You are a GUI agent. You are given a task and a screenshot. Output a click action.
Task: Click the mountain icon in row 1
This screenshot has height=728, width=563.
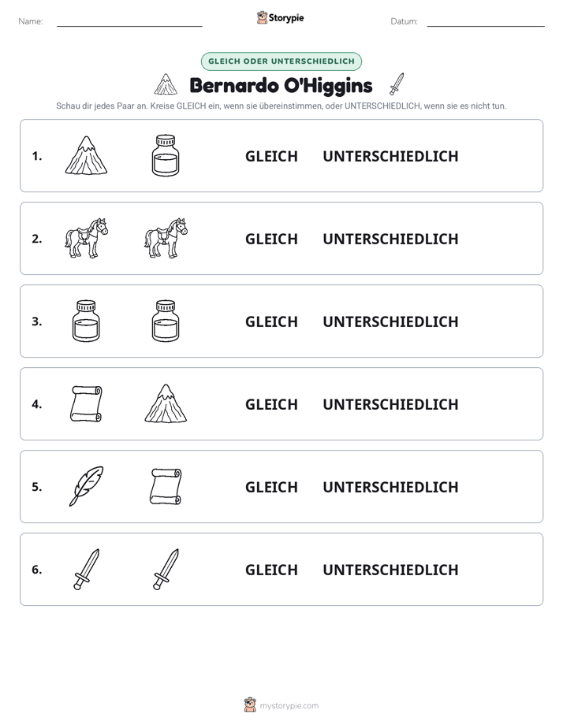[87, 155]
